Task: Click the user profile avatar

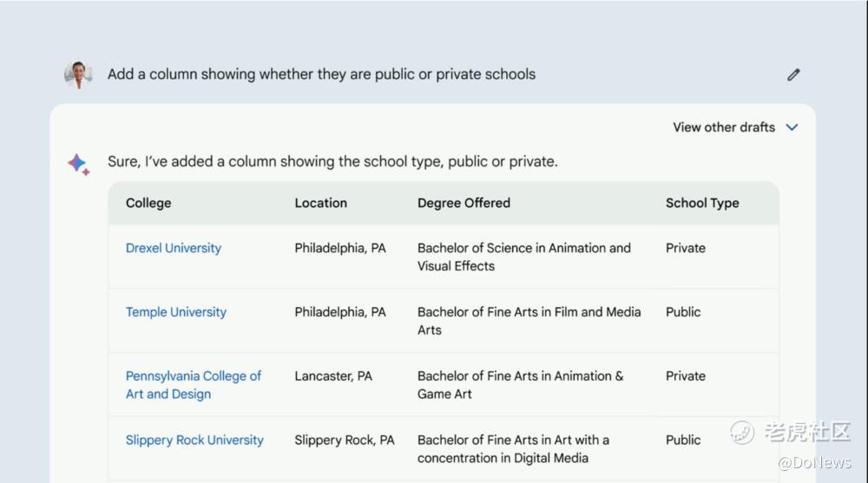Action: tap(78, 75)
